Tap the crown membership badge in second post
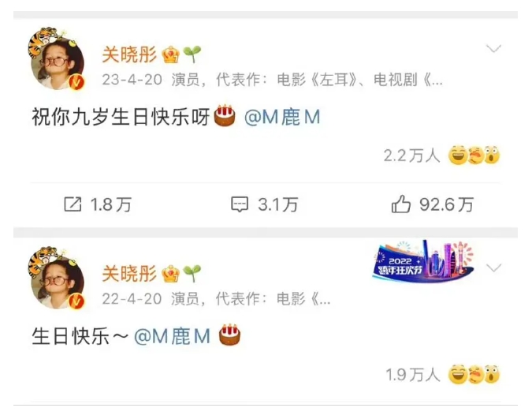 (171, 274)
